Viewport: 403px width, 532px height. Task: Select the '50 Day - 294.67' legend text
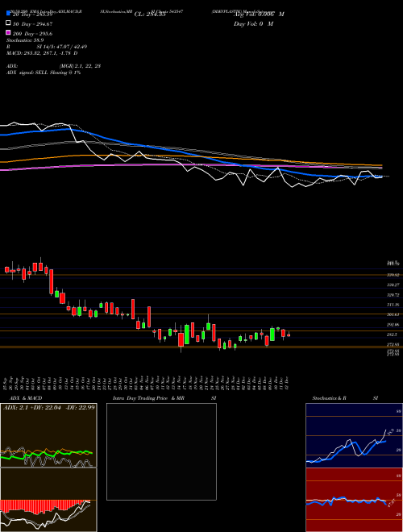[x=32, y=23]
